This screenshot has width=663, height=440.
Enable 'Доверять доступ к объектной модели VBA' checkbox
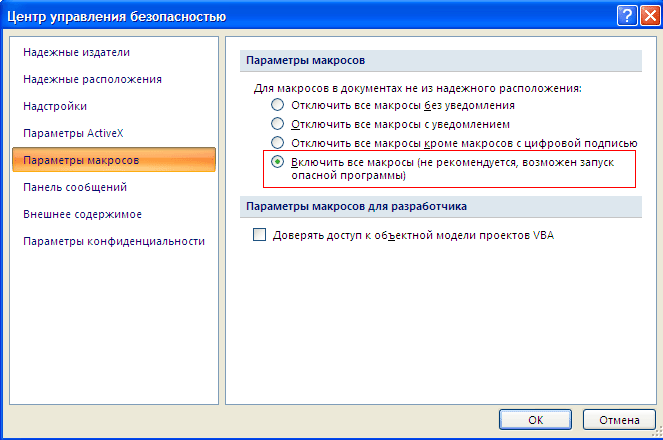259,235
